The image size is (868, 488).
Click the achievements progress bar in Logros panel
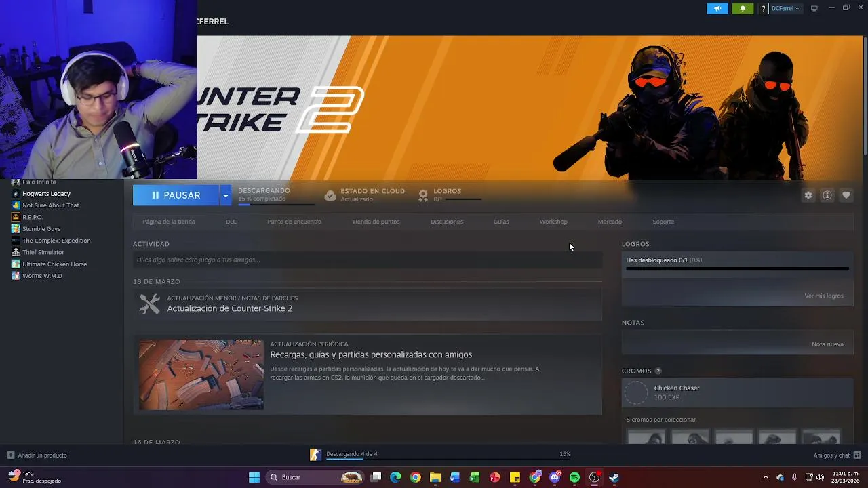pos(737,269)
